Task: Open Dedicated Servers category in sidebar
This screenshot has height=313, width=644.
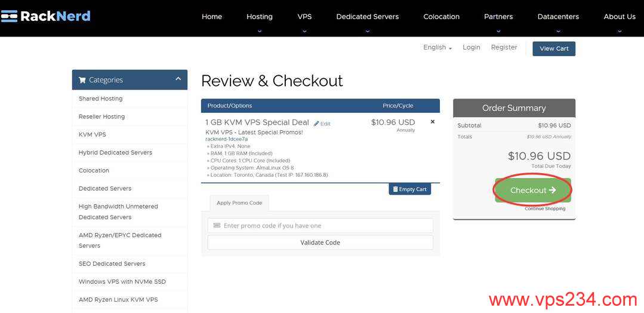Action: tap(130, 188)
